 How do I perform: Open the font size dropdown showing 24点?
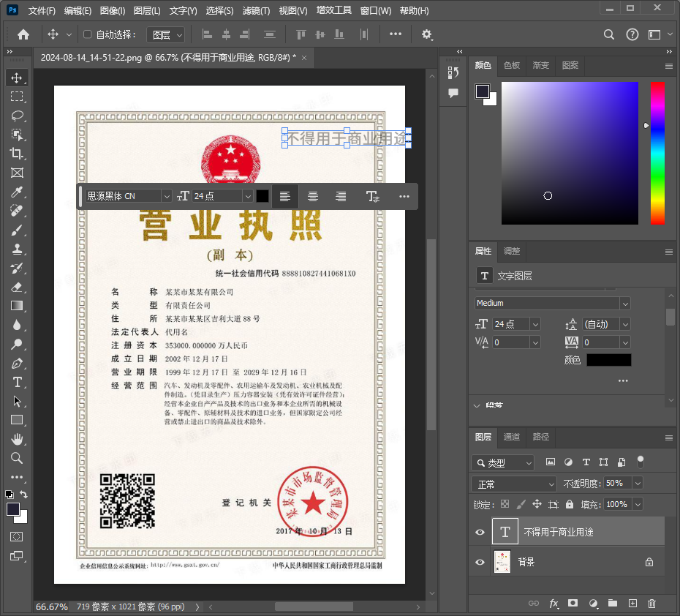223,196
